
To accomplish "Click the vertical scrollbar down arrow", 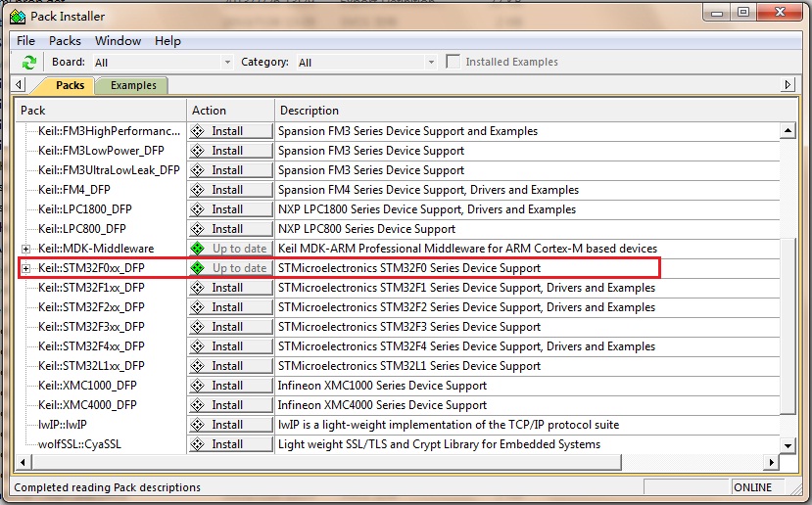I will (788, 445).
